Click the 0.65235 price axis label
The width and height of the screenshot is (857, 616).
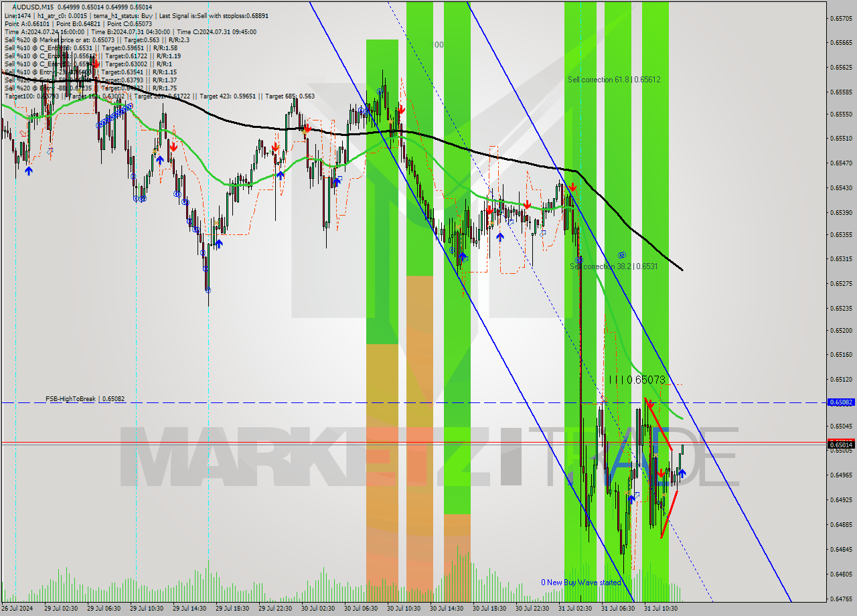pos(842,309)
